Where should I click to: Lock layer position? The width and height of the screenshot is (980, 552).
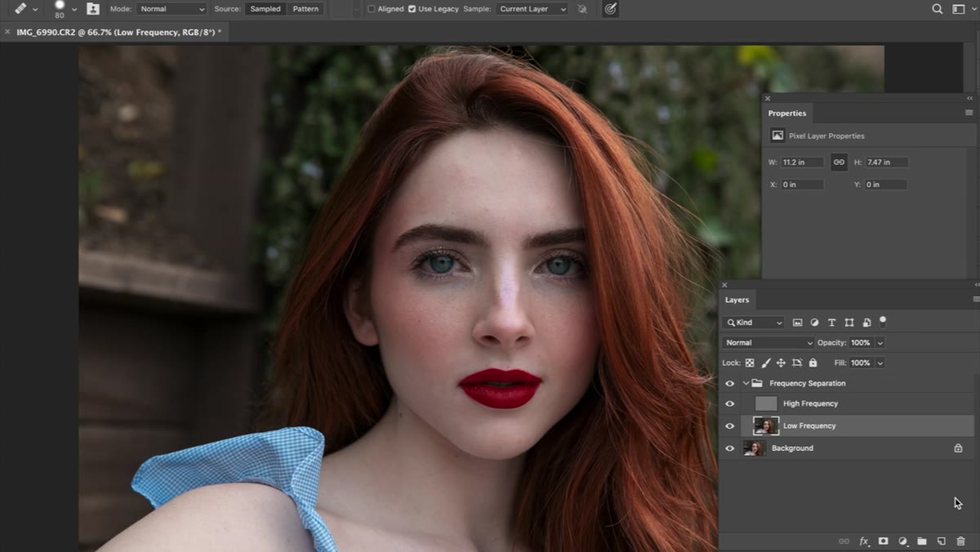coord(781,363)
